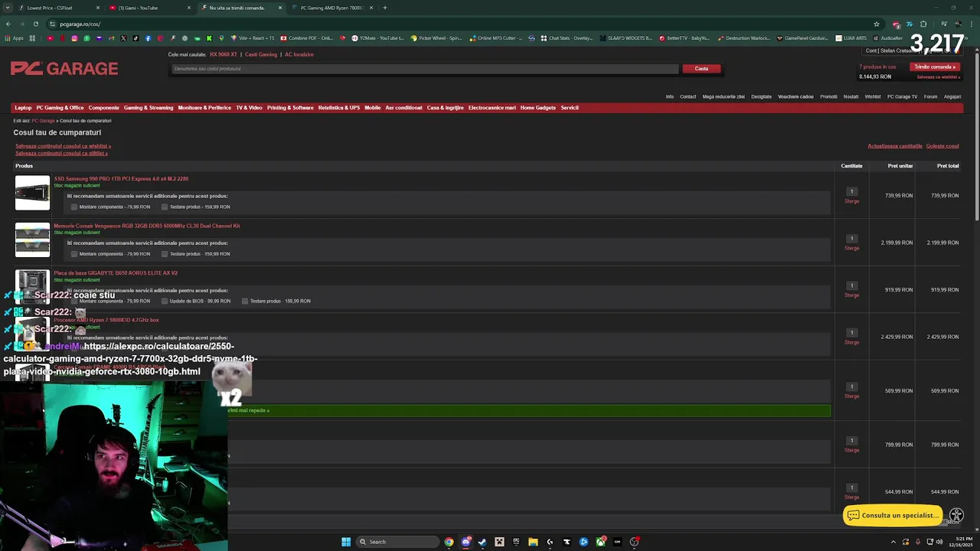This screenshot has height=551, width=980.
Task: Open the Laptop category menu
Action: 23,108
